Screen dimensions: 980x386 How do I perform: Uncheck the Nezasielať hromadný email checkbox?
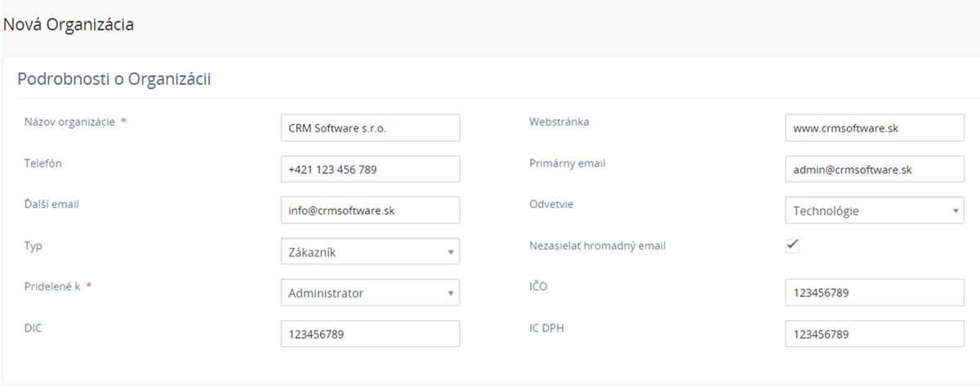coord(791,245)
